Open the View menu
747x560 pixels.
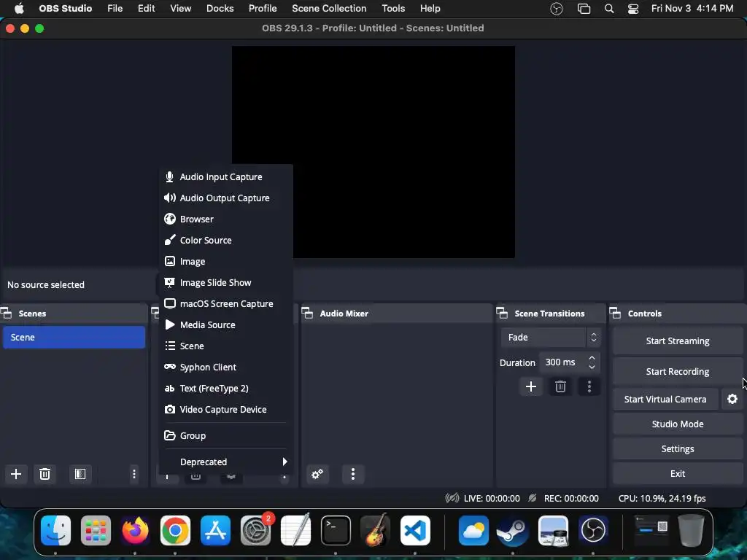tap(181, 9)
